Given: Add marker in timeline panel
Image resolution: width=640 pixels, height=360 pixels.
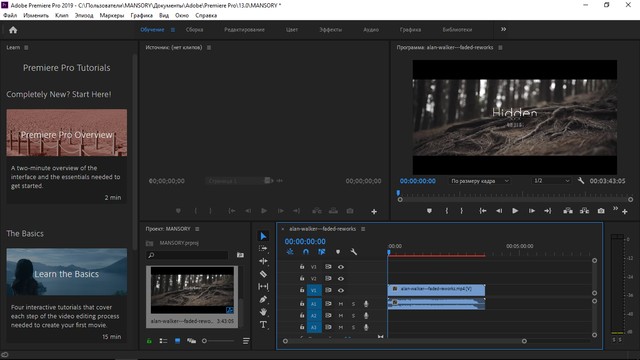Looking at the screenshot, I should coord(338,252).
